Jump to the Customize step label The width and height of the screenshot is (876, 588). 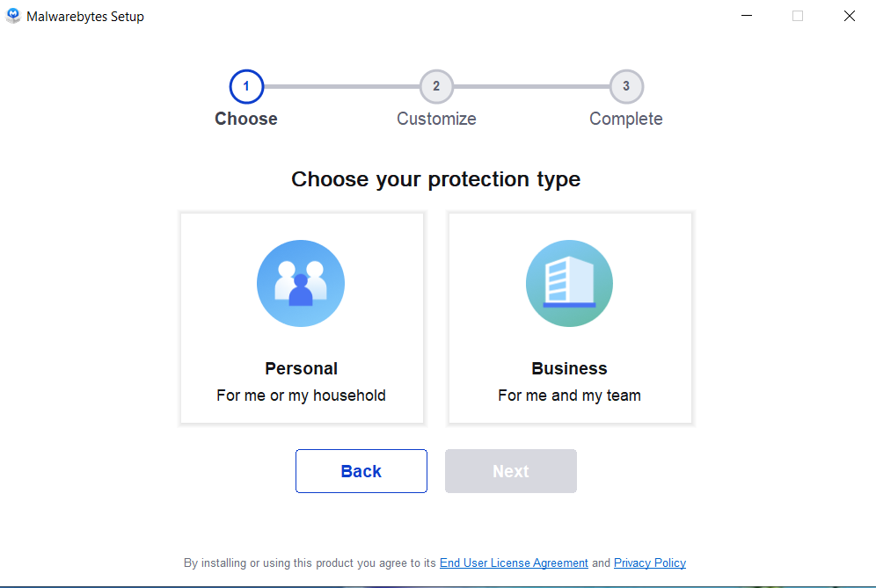point(436,119)
